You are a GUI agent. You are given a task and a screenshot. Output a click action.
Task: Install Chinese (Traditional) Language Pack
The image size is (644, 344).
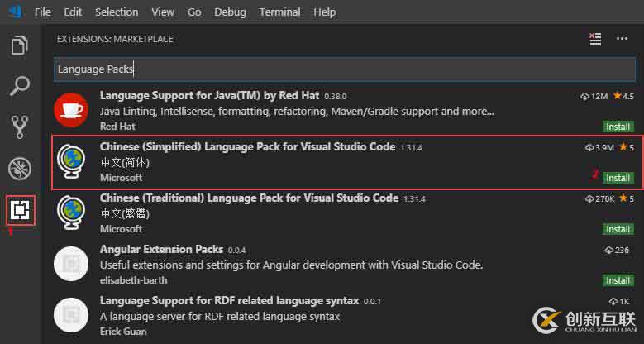click(618, 229)
